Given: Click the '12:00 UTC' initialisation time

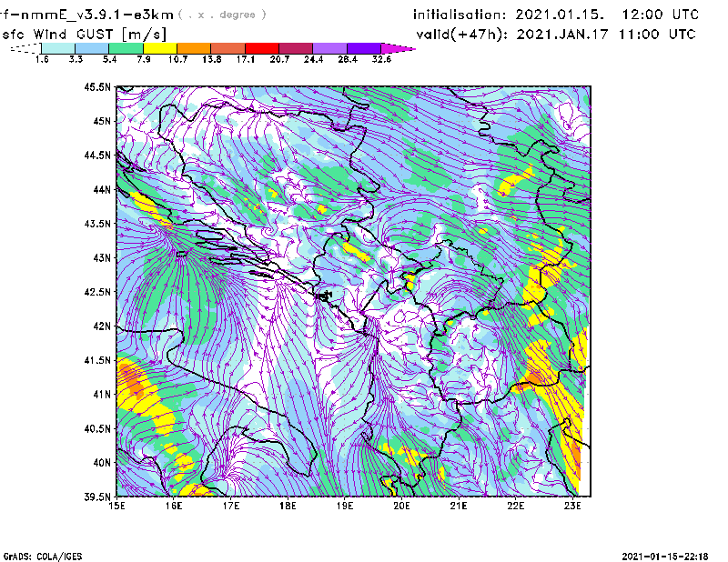Looking at the screenshot, I should click(x=661, y=15).
